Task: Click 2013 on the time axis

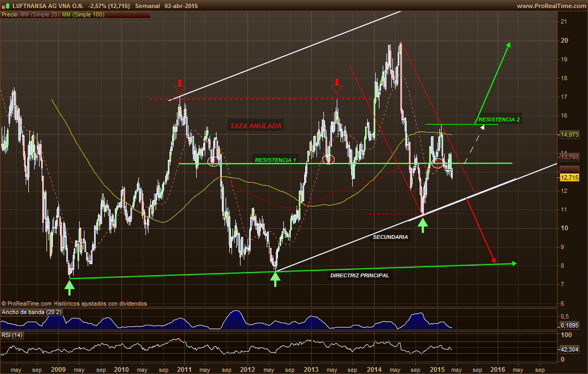Action: (x=311, y=370)
